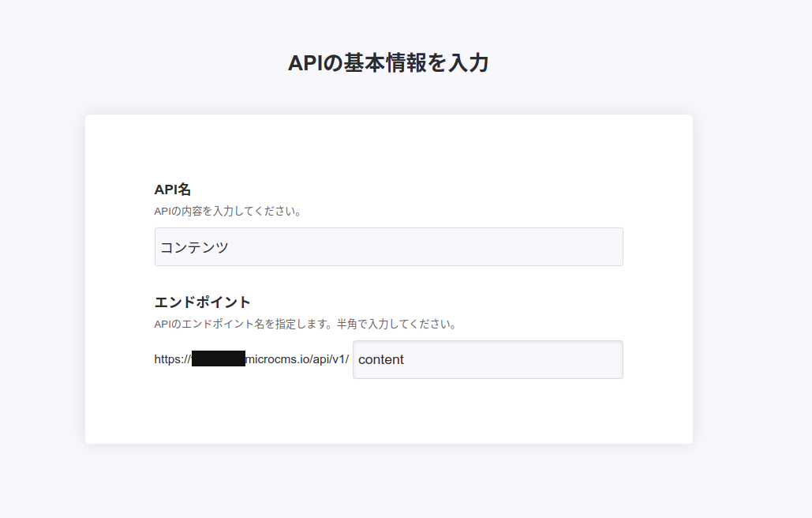
Task: Click the "コンテンツ" text inside the API名 field
Action: pos(195,247)
